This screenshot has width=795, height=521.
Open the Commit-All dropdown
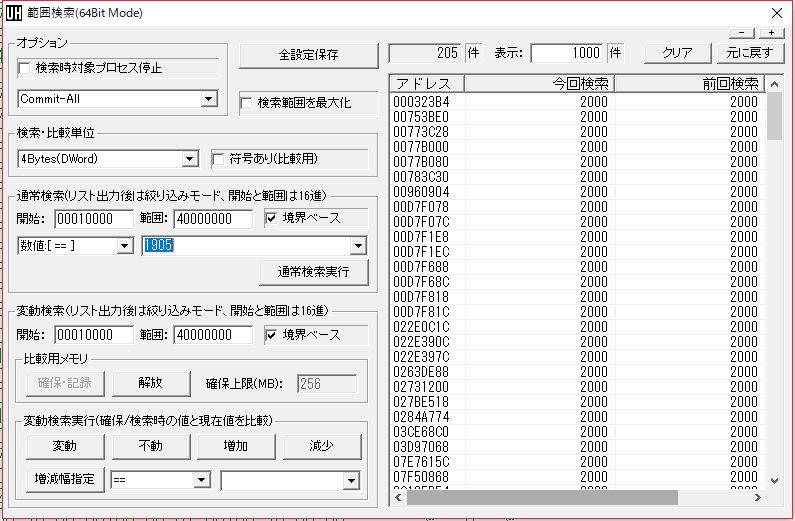pyautogui.click(x=209, y=99)
